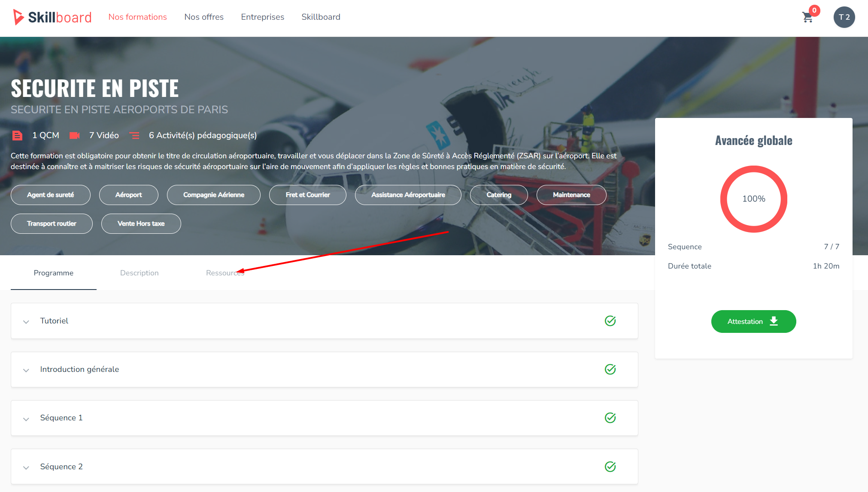Expand the Tutoriel section chevron

[26, 322]
